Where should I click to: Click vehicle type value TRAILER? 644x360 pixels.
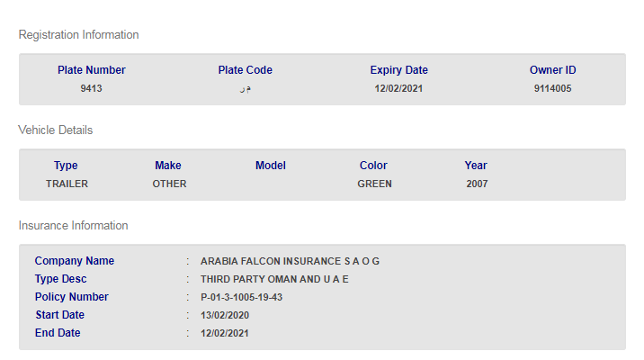(67, 184)
